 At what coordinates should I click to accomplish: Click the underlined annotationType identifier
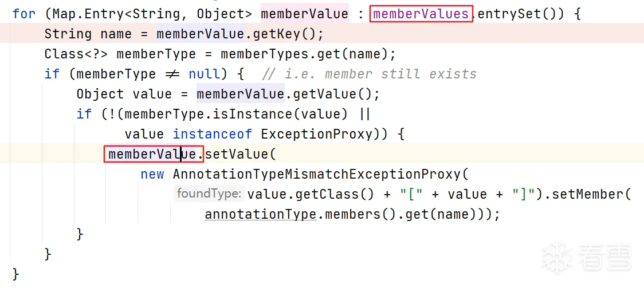click(x=260, y=214)
